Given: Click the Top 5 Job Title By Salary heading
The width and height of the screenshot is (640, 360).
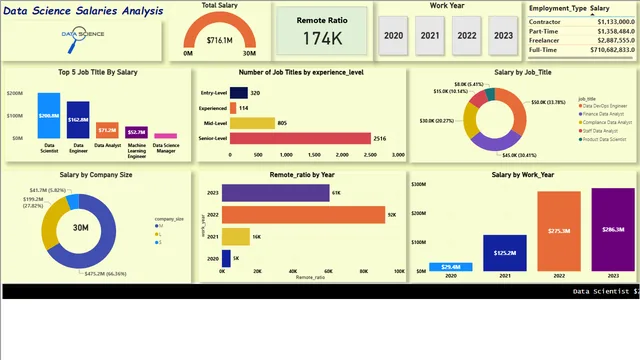Looking at the screenshot, I should [98, 72].
